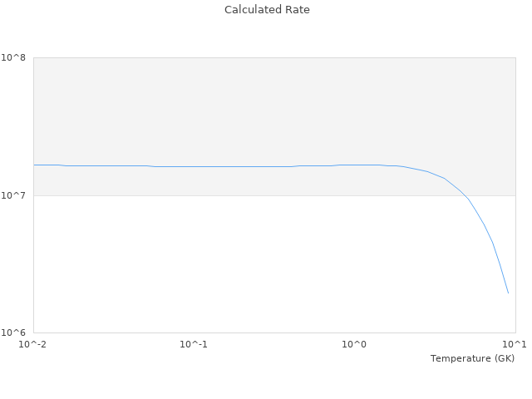This screenshot has height=399, width=532.
Task: Click the 10^0 x-axis tick label
Action: (355, 344)
